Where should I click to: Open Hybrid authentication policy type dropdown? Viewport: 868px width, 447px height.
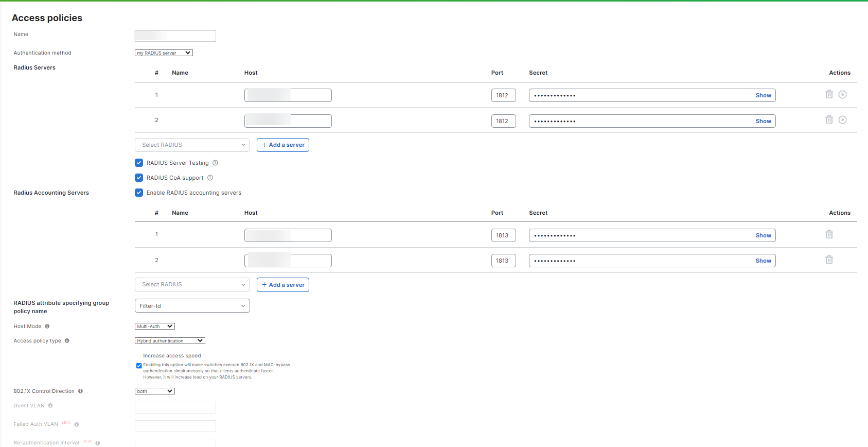point(170,340)
